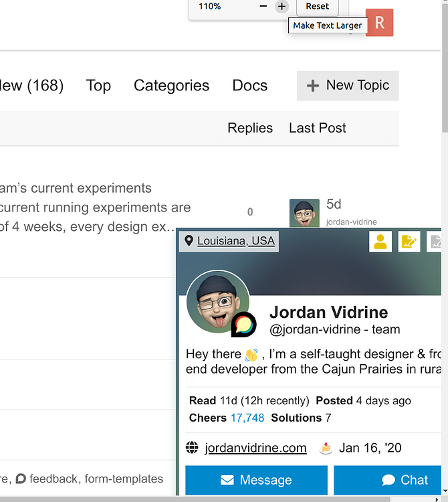Send Jordan Vidrine a Message
448x502 pixels.
click(x=256, y=480)
